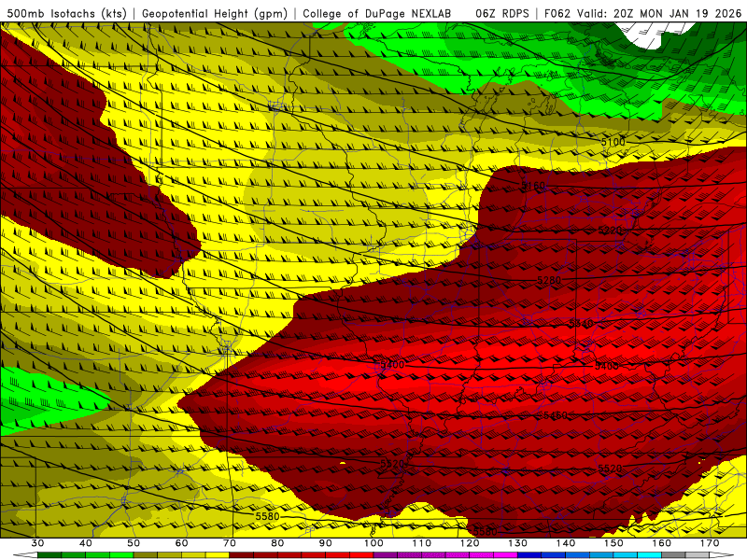
Task: Click the 'College of DuPage NEXLAB' credit
Action: pyautogui.click(x=376, y=13)
